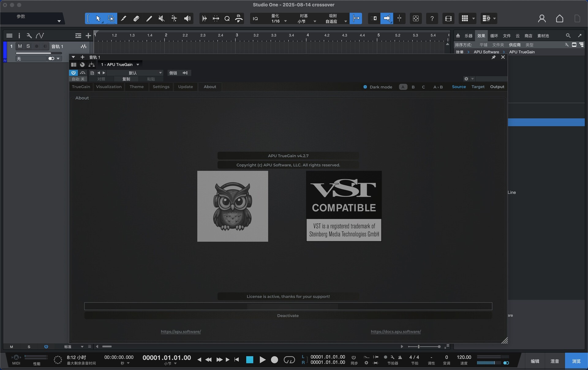
Task: Open the https://apu.software/ link
Action: pyautogui.click(x=181, y=332)
